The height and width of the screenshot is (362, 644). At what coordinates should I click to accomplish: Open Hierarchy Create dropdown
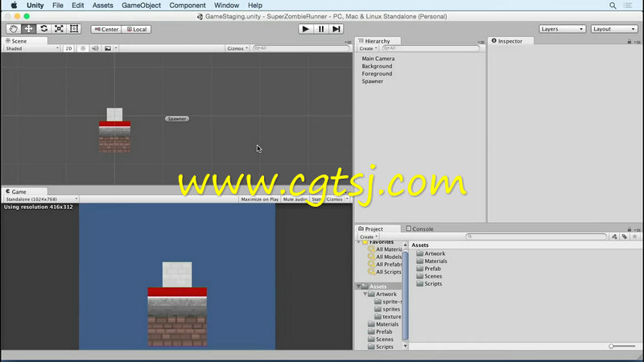pos(368,48)
